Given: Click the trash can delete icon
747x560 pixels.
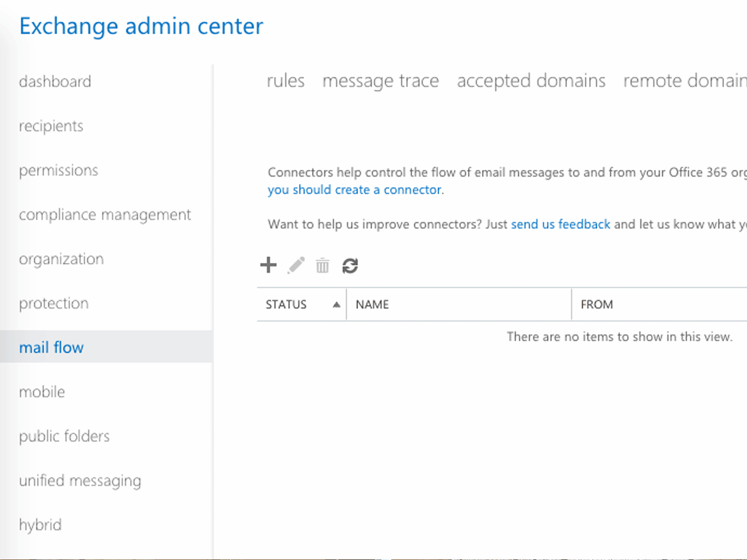Looking at the screenshot, I should click(322, 266).
